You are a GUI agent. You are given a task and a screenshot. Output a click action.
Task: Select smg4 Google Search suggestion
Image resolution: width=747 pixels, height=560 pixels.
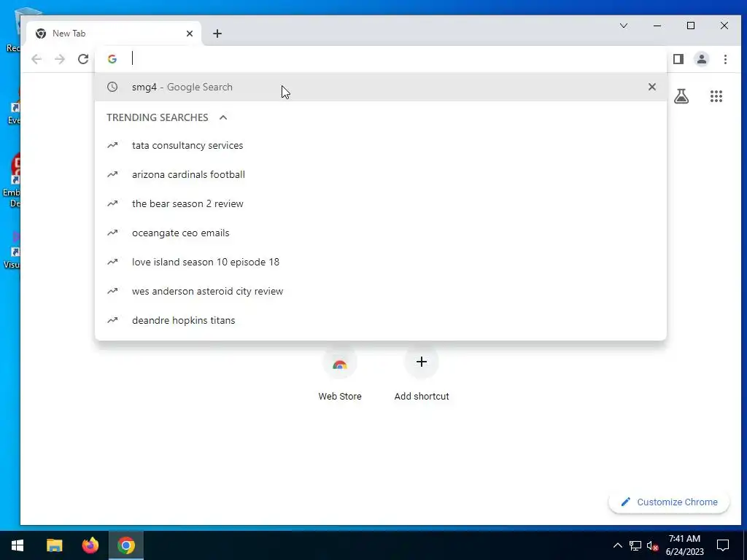381,87
